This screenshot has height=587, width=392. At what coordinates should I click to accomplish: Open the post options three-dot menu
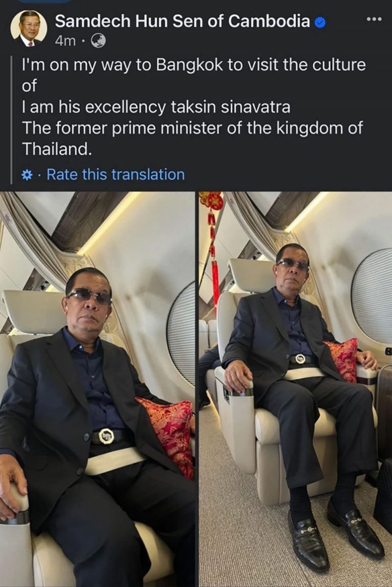click(374, 19)
